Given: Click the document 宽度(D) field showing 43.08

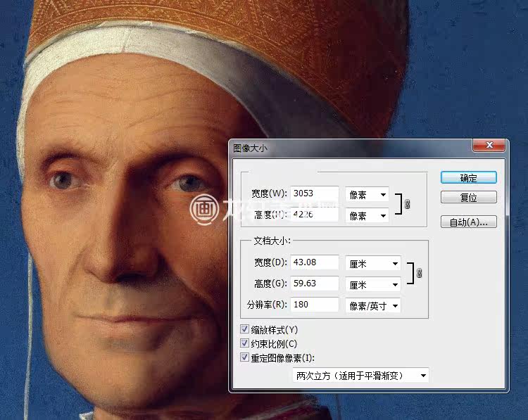Looking at the screenshot, I should (314, 262).
